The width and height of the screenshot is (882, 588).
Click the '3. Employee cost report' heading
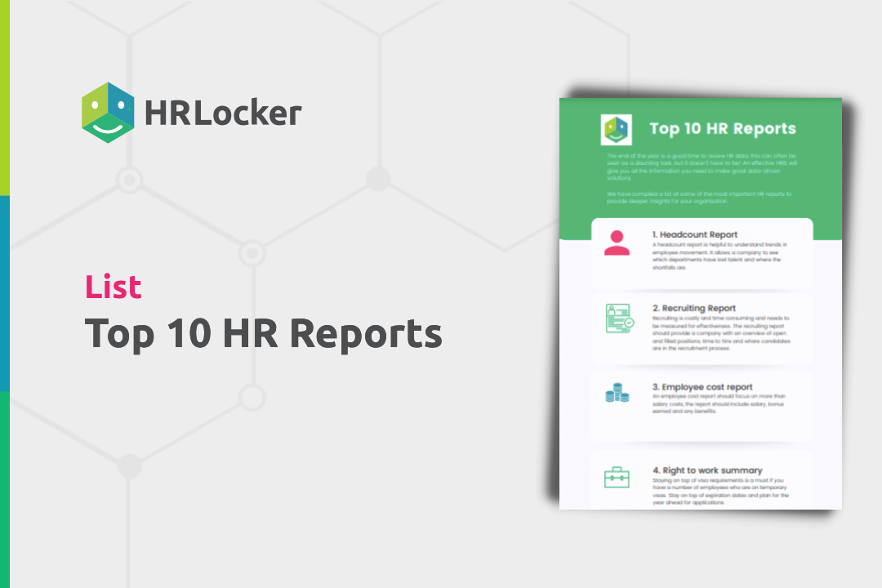(702, 386)
